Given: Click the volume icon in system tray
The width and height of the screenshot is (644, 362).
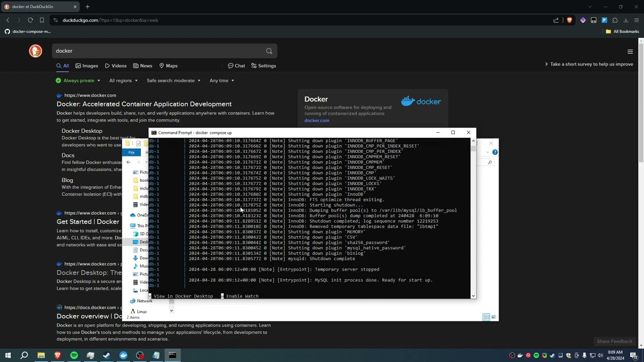Looking at the screenshot, I should tap(600, 355).
